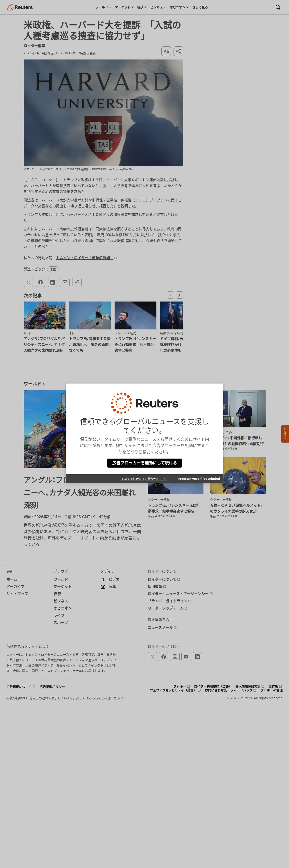Open トランプ氏、有権者ID article thumbnail
Viewport: 289px width, 868px height.
(x=90, y=315)
